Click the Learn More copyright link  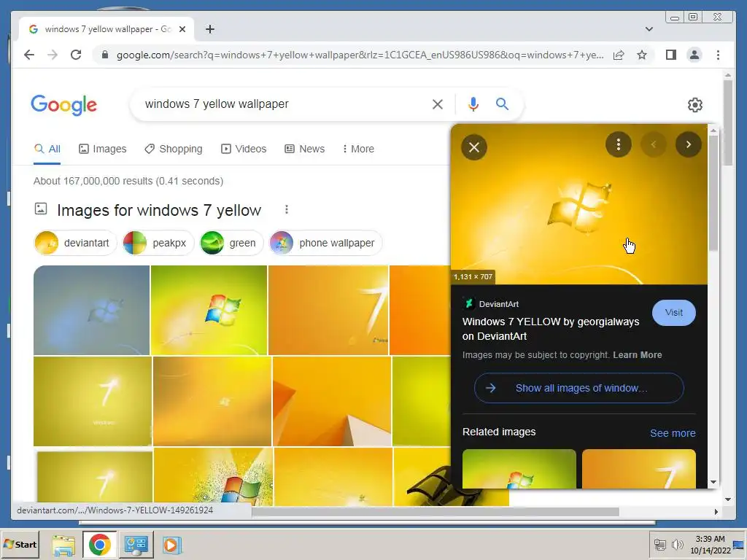[x=637, y=355]
